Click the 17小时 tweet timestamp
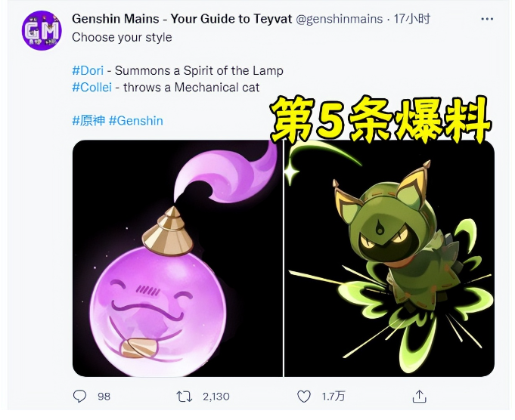 (x=412, y=19)
